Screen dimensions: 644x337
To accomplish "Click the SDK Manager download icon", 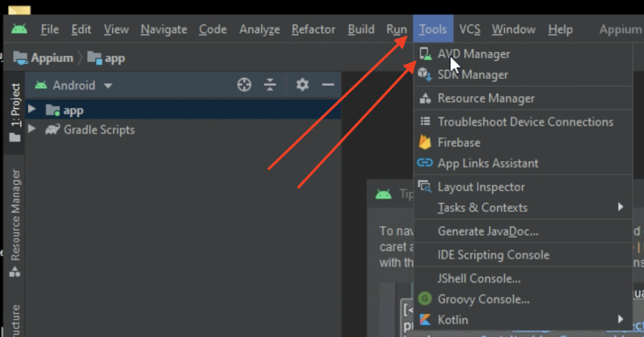I will (426, 74).
